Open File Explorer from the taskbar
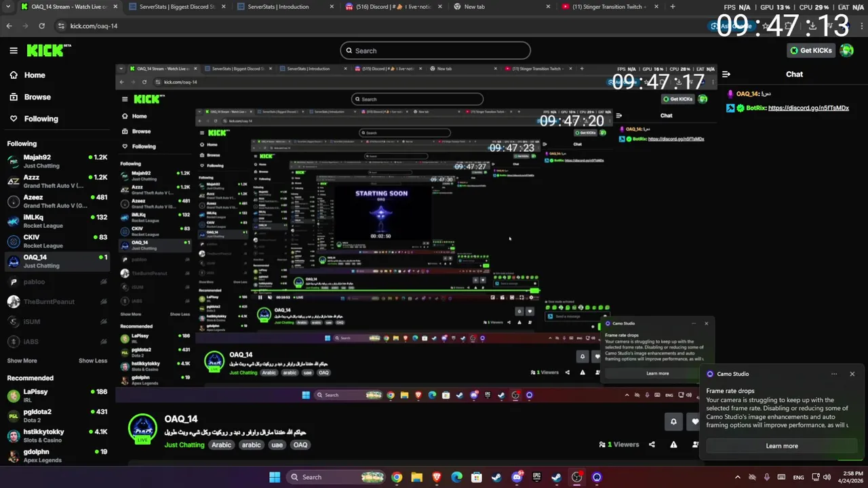The image size is (868, 488). [x=416, y=477]
